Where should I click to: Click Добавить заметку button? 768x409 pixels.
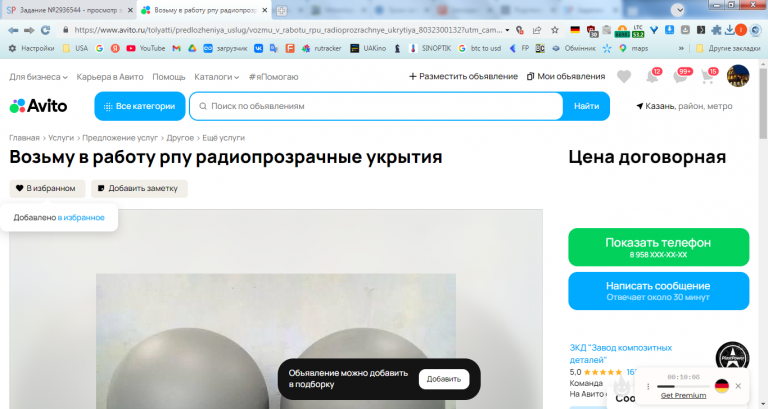(139, 188)
